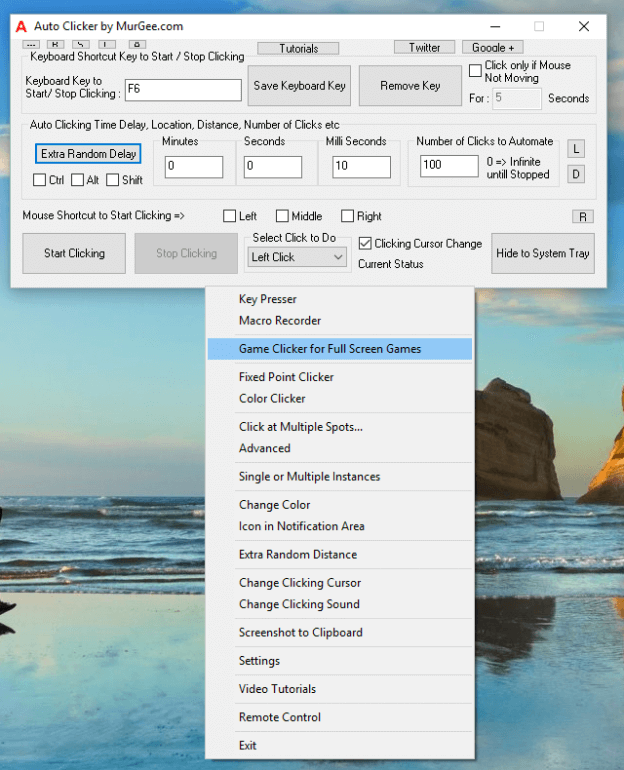Select Screenshot to Clipboard
This screenshot has width=624, height=770.
tap(340, 633)
